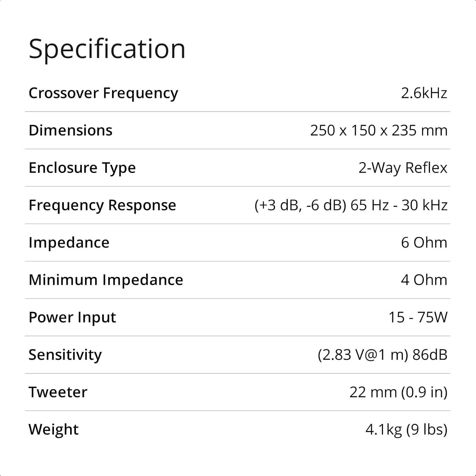Click the Tweeter row label
This screenshot has height=476, width=476.
[58, 392]
